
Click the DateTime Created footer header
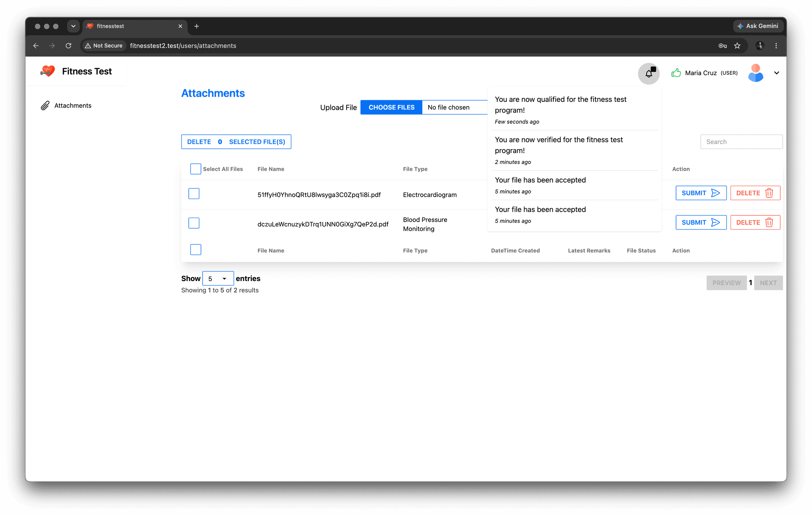click(515, 251)
